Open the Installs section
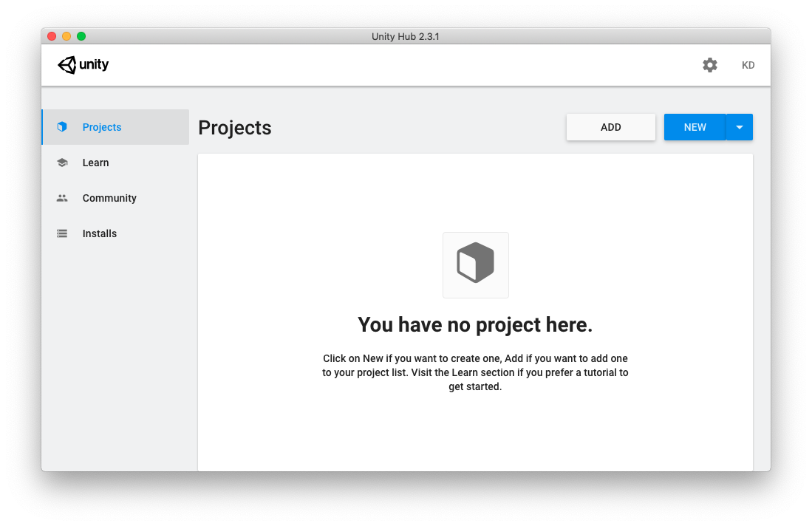This screenshot has height=526, width=812. [100, 233]
